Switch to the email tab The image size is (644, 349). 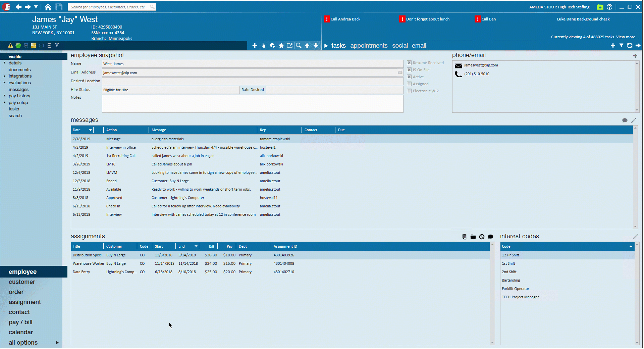(x=419, y=46)
